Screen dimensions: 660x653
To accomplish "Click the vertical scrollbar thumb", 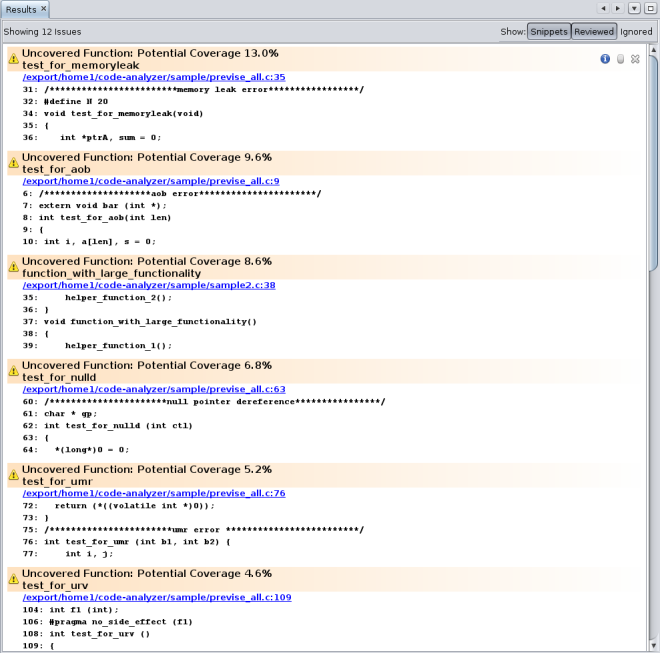I will point(653,164).
